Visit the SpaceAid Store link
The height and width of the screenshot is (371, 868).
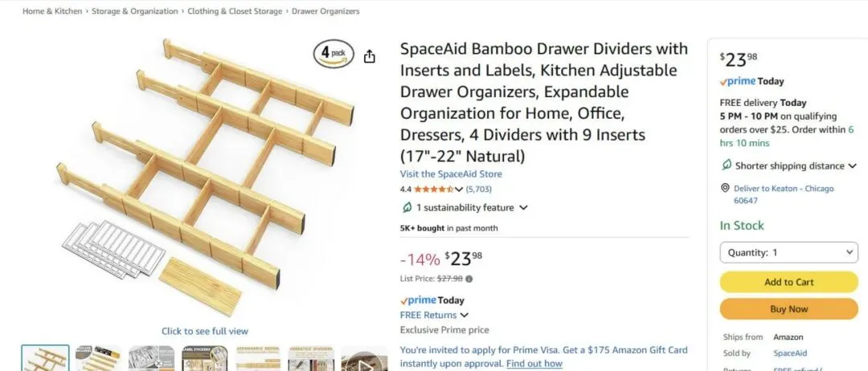[x=451, y=174]
